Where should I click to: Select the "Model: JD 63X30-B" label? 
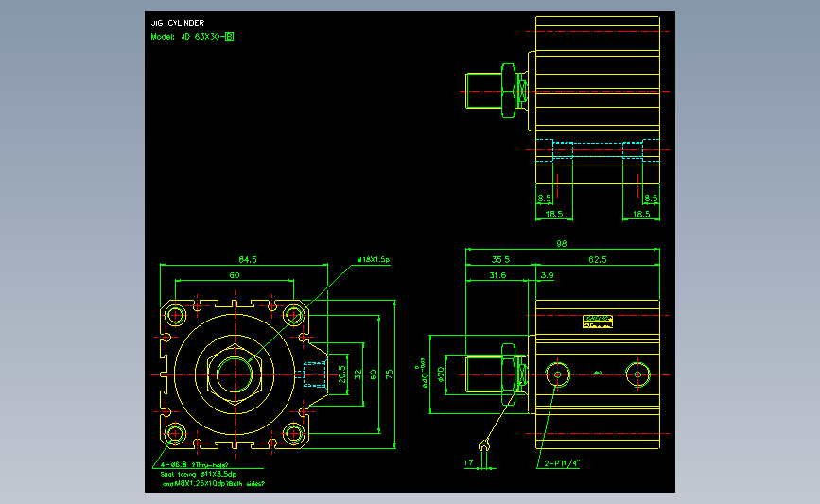click(192, 37)
